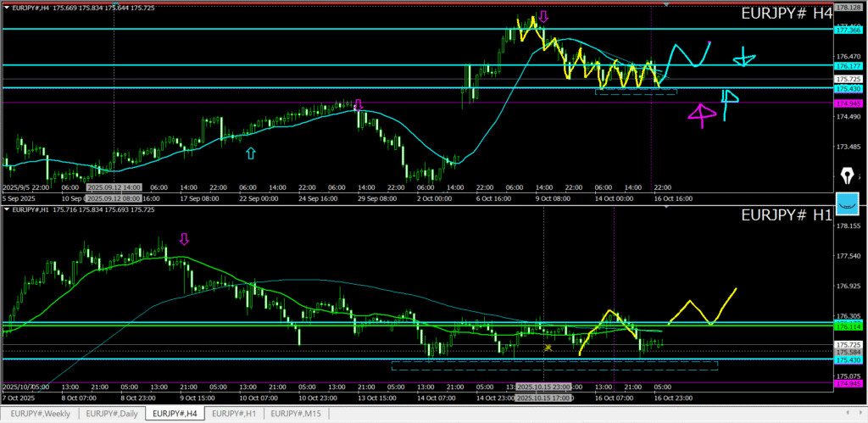Select green 176.114 price label on H1 chart
868x423 pixels.
848,326
